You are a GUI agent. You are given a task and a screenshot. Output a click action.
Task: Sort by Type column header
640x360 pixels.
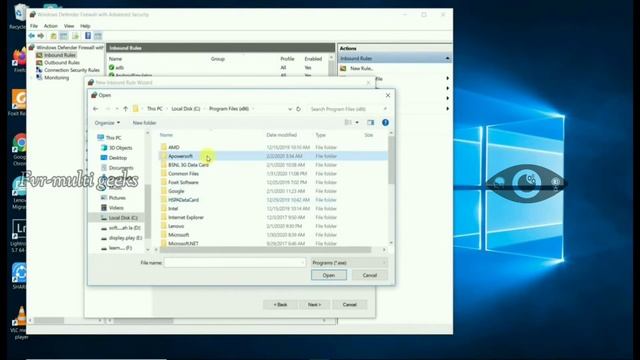point(320,135)
